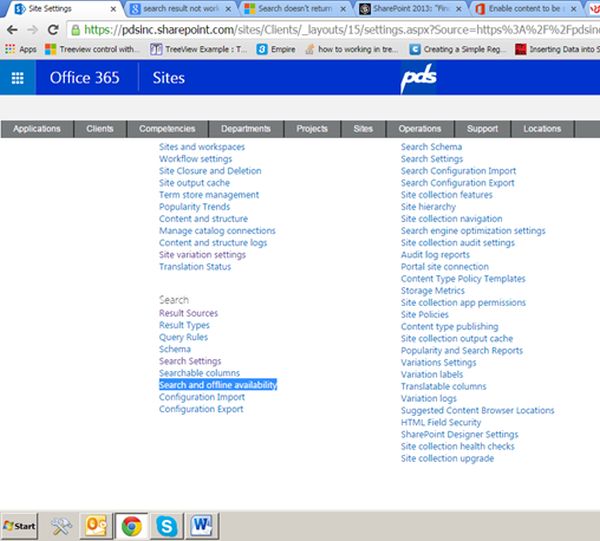600x541 pixels.
Task: Open the Locations navigation menu
Action: click(542, 129)
